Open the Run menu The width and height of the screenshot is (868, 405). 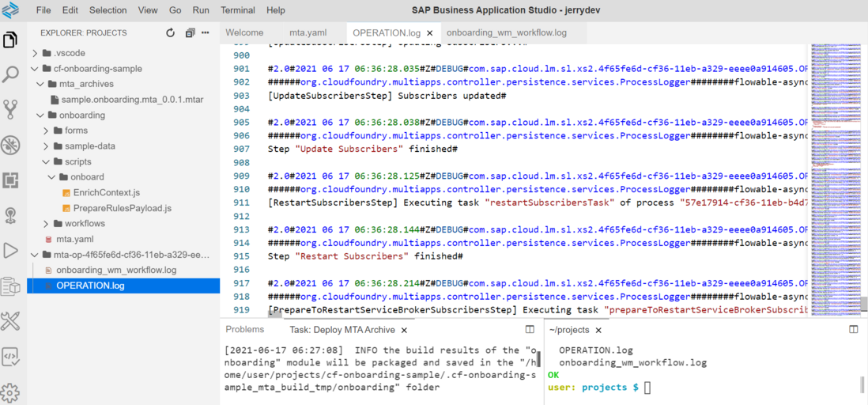click(201, 10)
